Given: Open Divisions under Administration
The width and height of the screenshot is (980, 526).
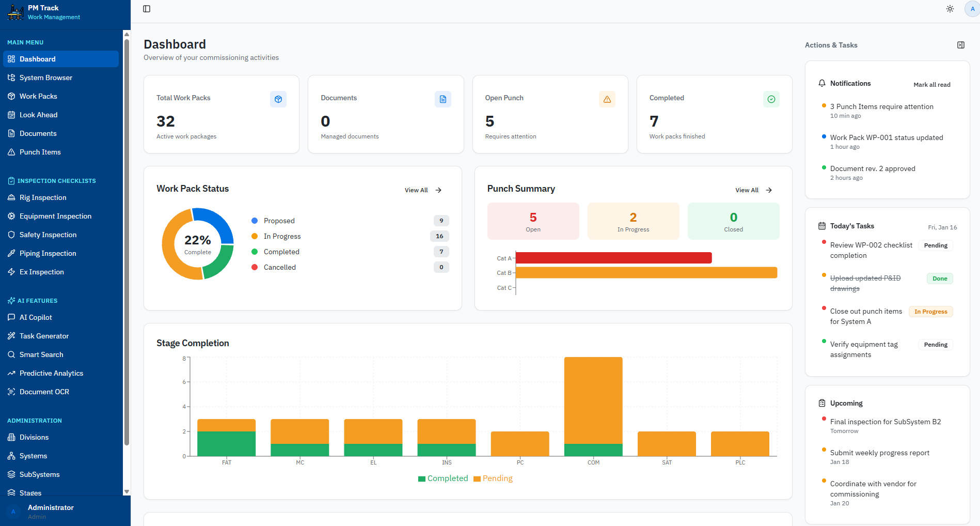Looking at the screenshot, I should tap(61, 437).
